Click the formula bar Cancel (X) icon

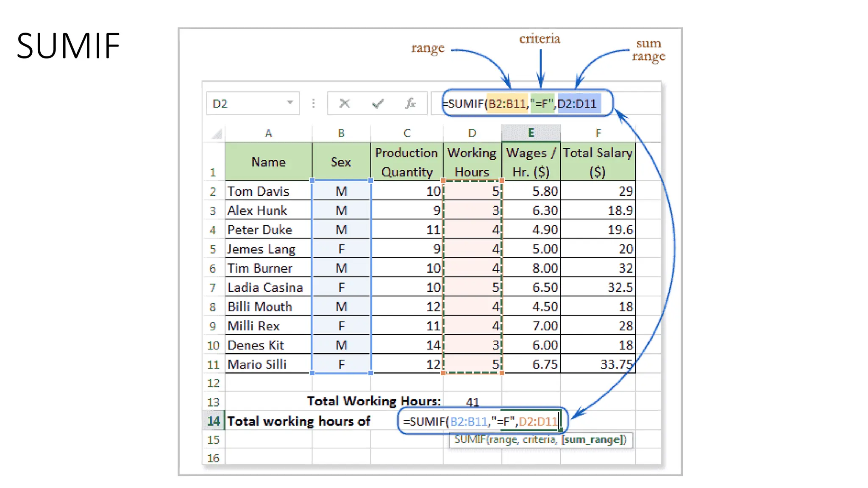click(345, 103)
